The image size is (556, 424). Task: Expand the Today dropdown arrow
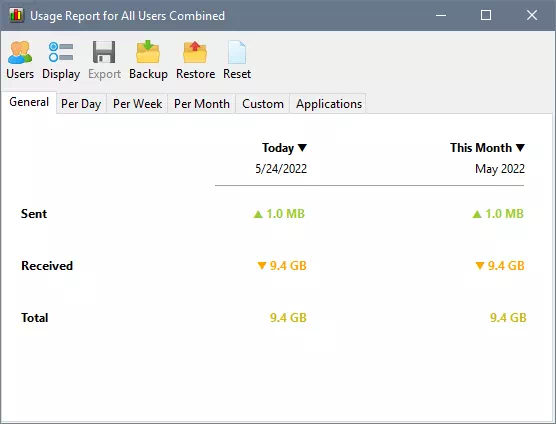pyautogui.click(x=302, y=147)
